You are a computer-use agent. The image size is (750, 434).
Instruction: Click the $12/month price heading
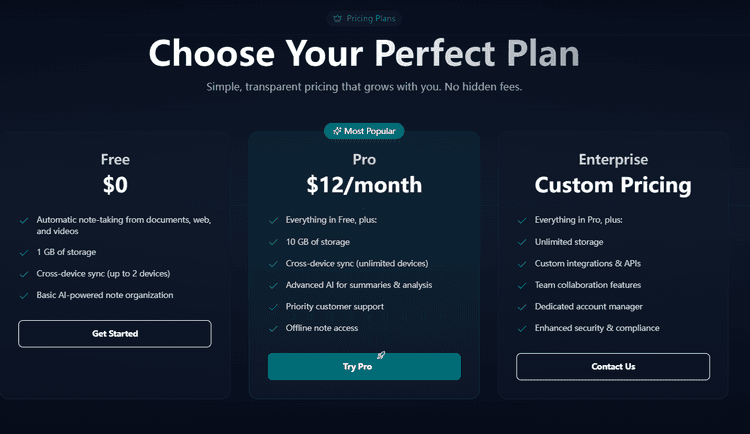click(x=364, y=184)
